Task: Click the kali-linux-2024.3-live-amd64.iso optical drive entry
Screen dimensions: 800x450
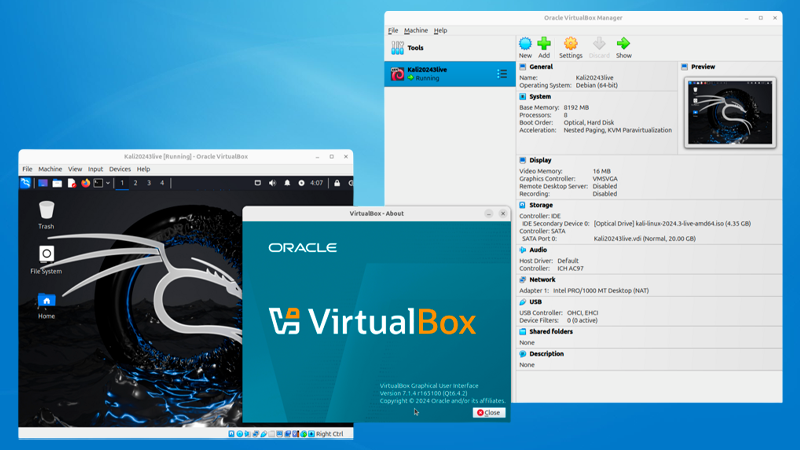Action: point(672,223)
